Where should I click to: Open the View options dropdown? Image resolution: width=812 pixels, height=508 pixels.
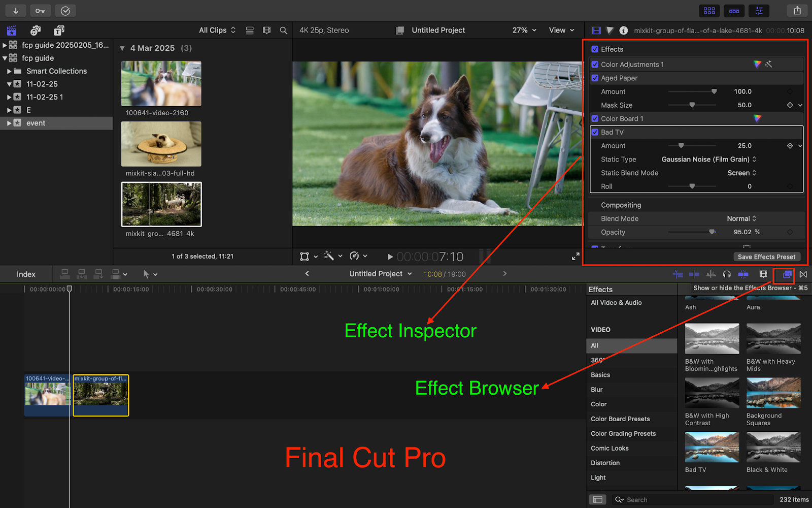click(x=561, y=30)
